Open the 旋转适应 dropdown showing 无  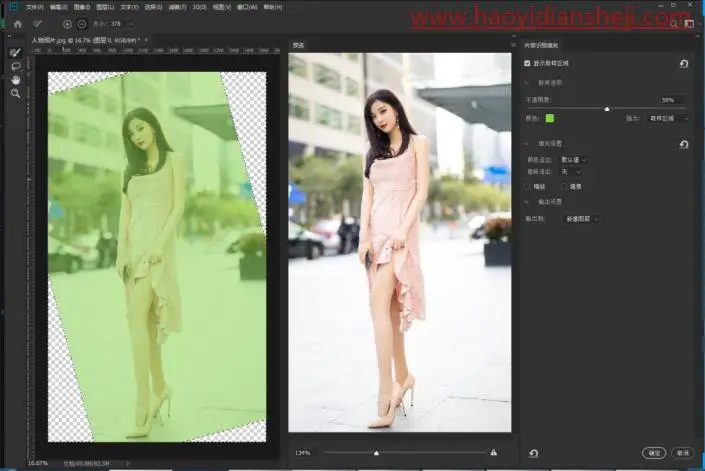pyautogui.click(x=571, y=172)
